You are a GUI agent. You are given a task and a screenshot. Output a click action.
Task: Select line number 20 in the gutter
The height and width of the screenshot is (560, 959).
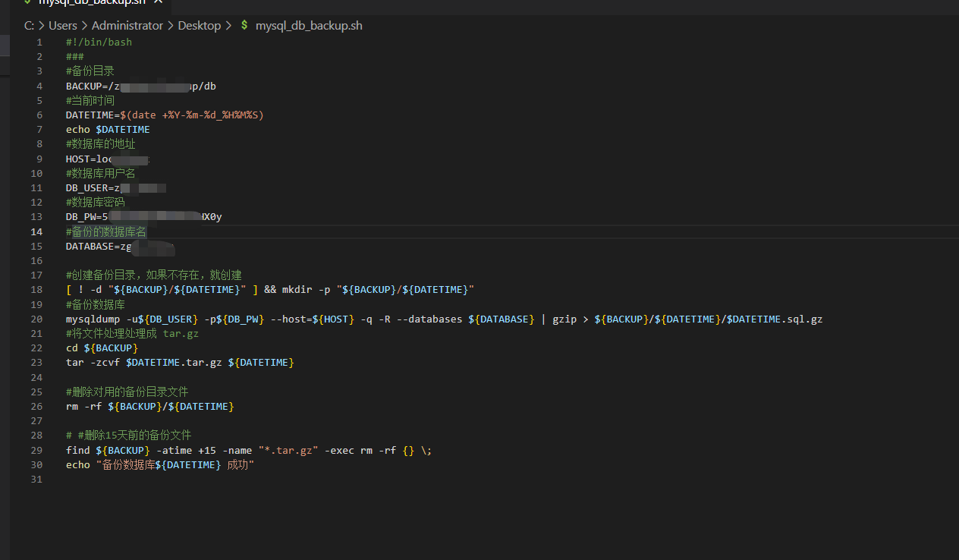point(36,319)
